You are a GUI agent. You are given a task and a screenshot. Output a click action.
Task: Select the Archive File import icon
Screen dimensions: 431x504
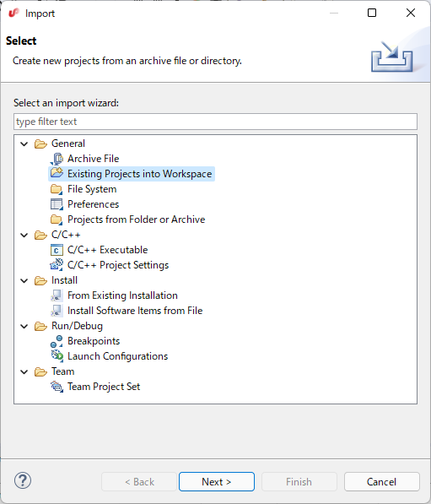coord(57,159)
